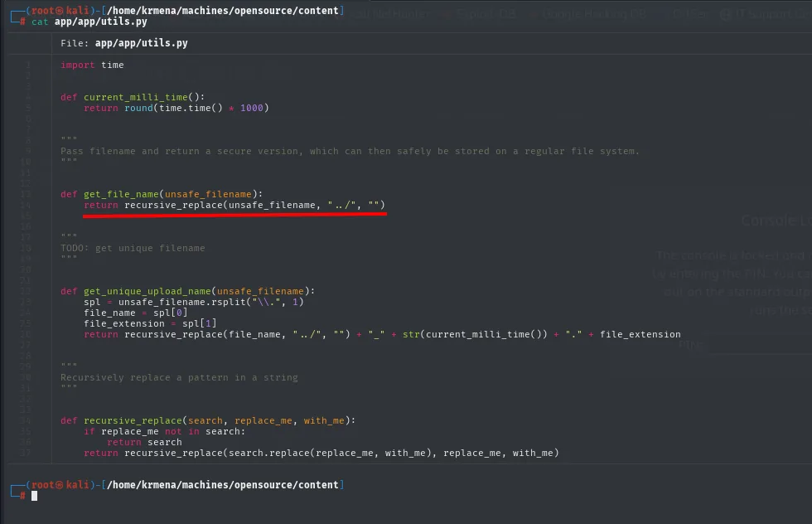This screenshot has height=524, width=812.
Task: Click the 'if replace_me not in search:' line
Action: (x=165, y=431)
